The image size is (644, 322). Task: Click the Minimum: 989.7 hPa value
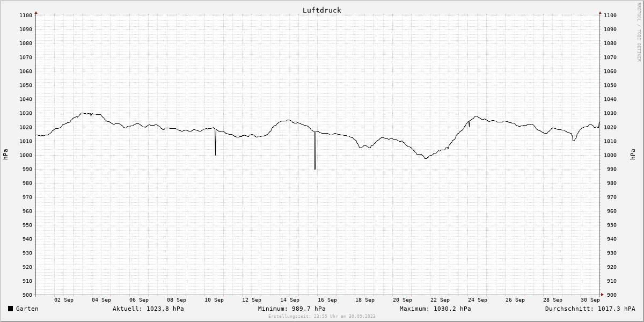point(291,309)
